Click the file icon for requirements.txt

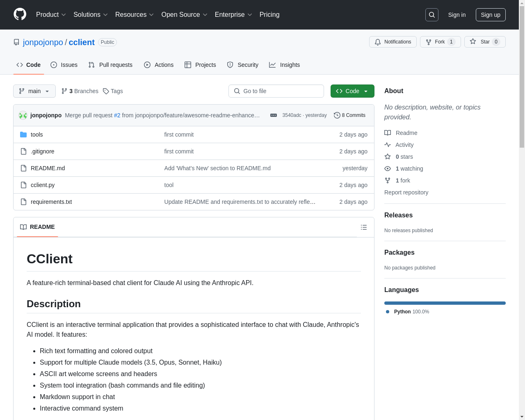(23, 202)
